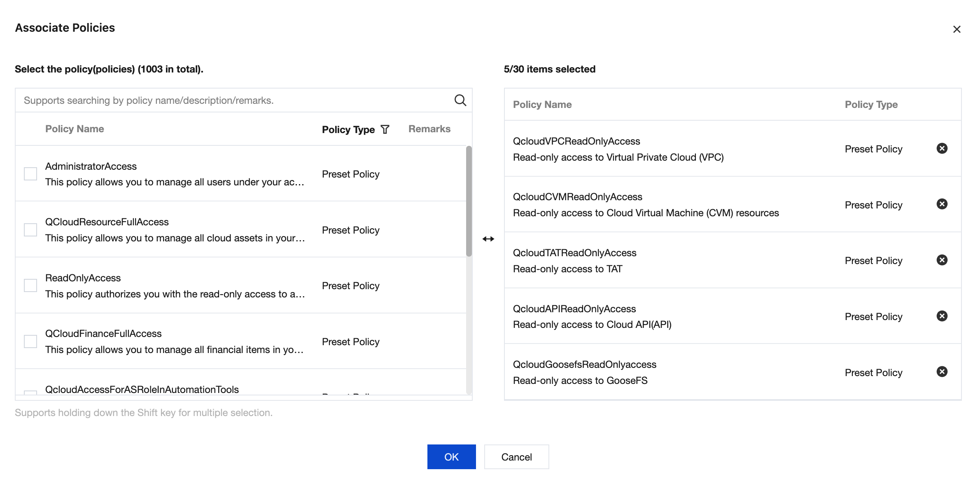
Task: Focus the policy search input field
Action: (x=235, y=101)
